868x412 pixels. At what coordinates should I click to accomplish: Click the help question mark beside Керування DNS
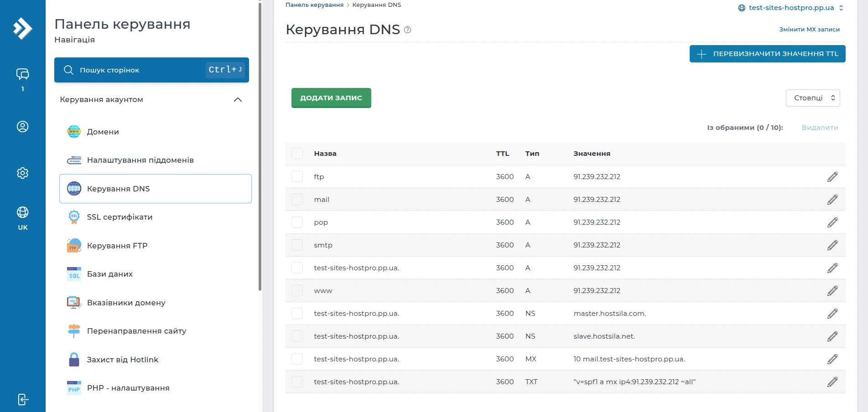pos(408,30)
